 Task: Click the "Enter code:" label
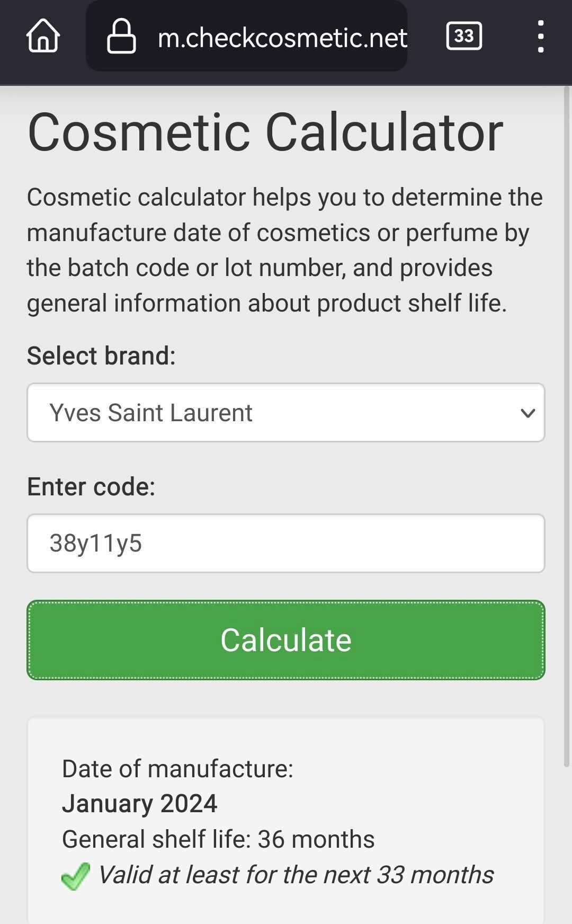click(x=91, y=486)
